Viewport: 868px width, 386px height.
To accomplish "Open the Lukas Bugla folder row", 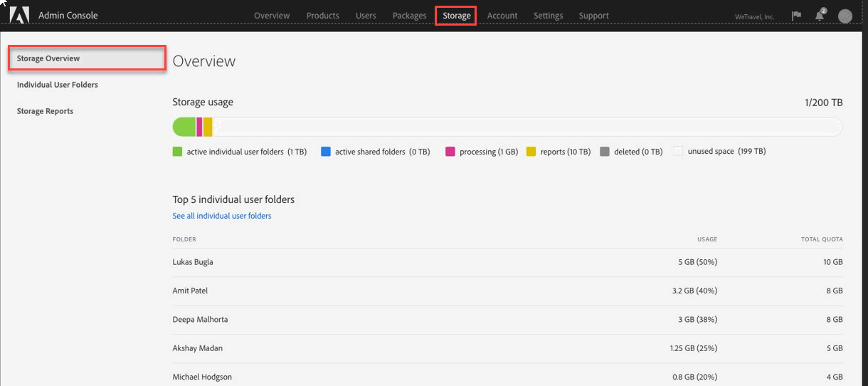I will [x=193, y=262].
